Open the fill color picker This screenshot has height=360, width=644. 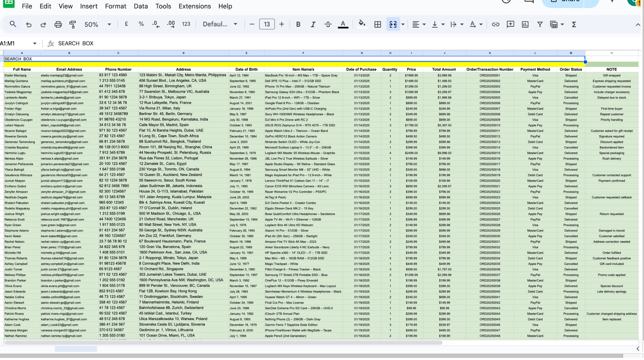point(362,24)
